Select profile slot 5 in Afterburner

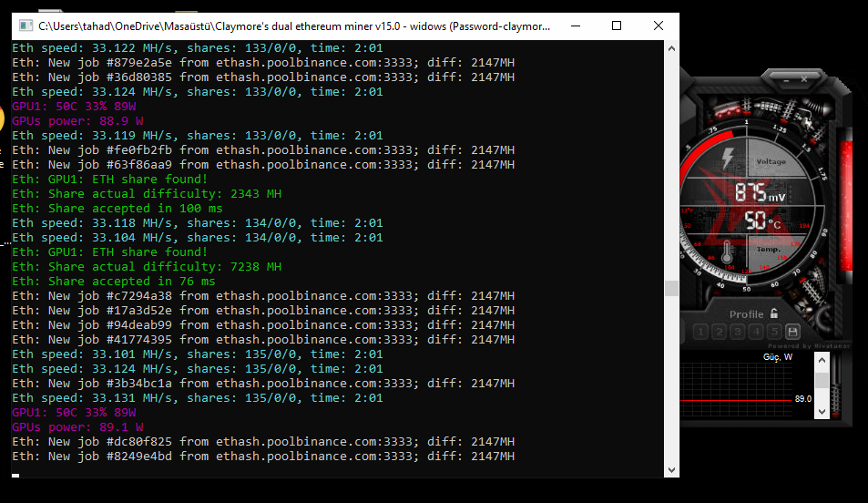point(774,332)
